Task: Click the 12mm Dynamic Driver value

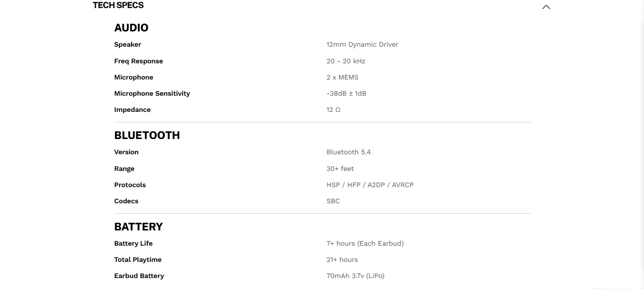Action: pos(362,44)
